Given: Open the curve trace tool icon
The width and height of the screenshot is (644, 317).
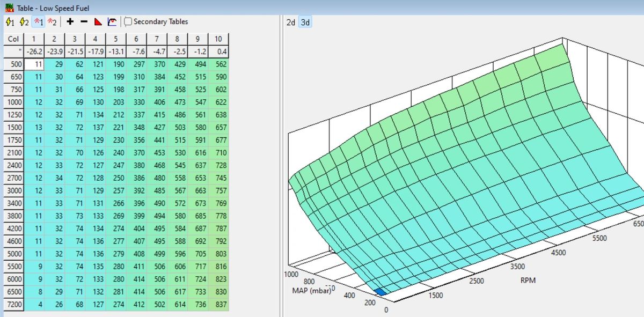Looking at the screenshot, I should [112, 22].
